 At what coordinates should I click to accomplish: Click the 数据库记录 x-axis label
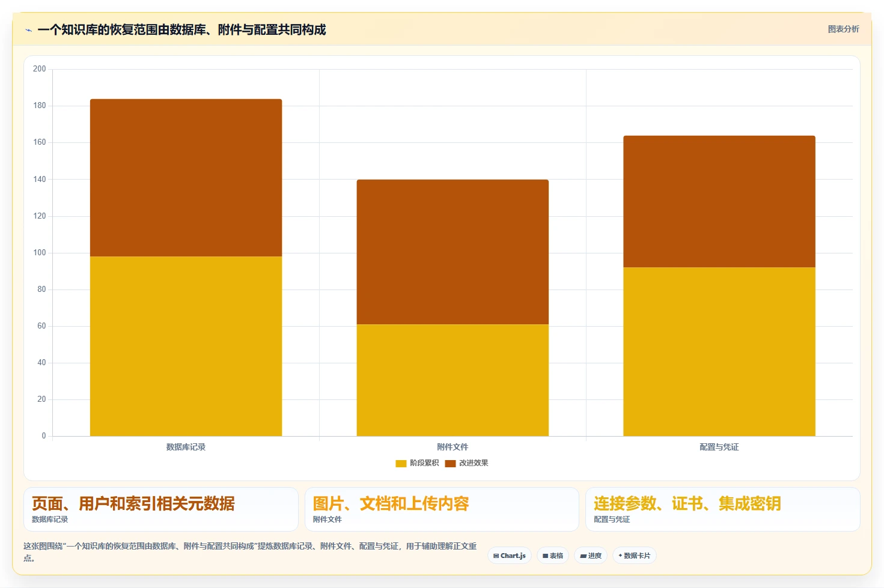tap(186, 447)
